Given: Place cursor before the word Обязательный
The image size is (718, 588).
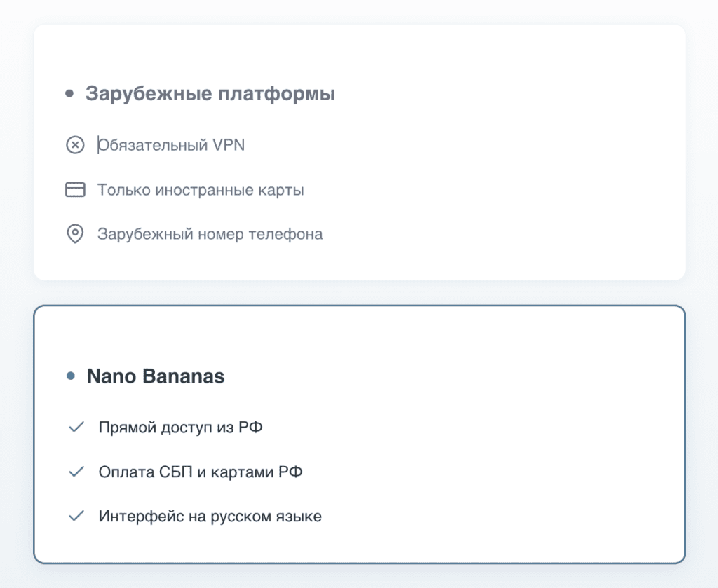Looking at the screenshot, I should [98, 145].
